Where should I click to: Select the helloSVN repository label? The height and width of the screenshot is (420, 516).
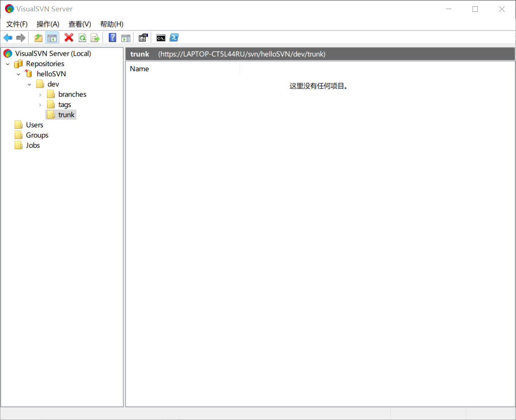pos(51,73)
